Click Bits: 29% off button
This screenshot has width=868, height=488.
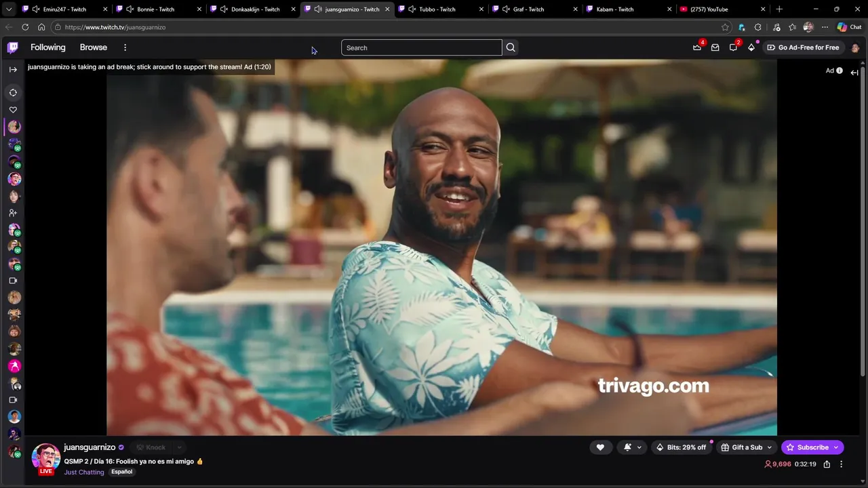(x=681, y=447)
